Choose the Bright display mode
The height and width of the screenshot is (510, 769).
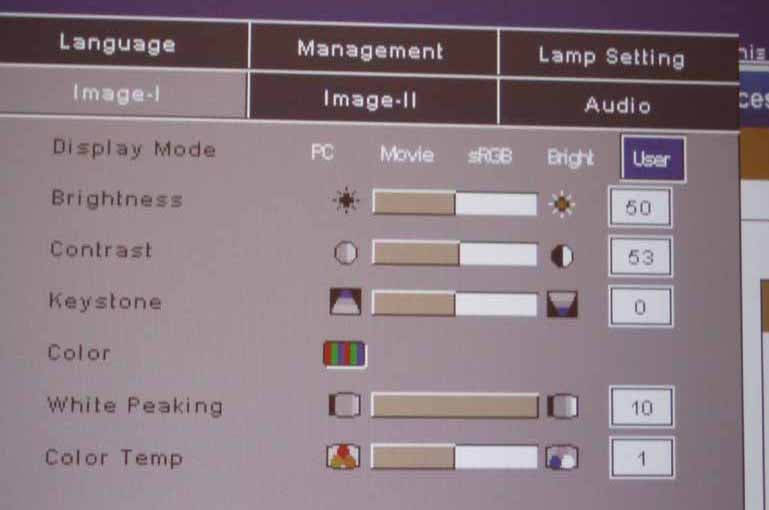(x=570, y=158)
